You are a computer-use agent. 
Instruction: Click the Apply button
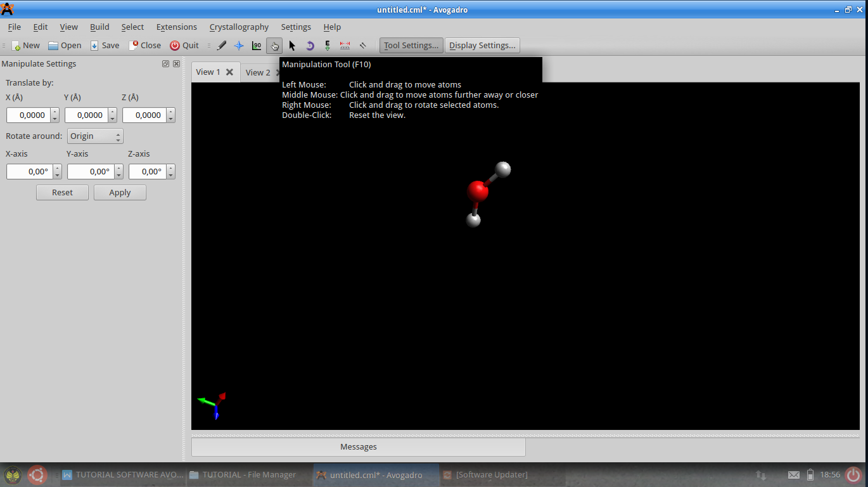[120, 192]
